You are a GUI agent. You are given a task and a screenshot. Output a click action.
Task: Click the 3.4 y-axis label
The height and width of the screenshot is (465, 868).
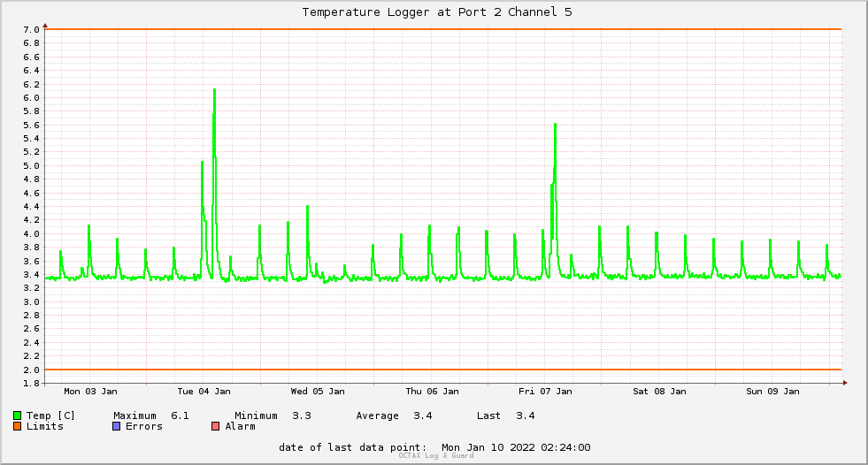click(32, 275)
